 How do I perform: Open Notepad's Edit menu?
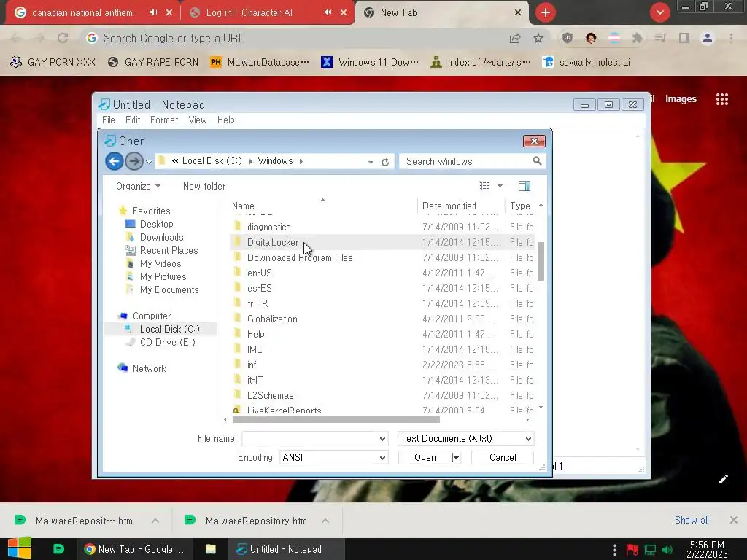pos(133,120)
